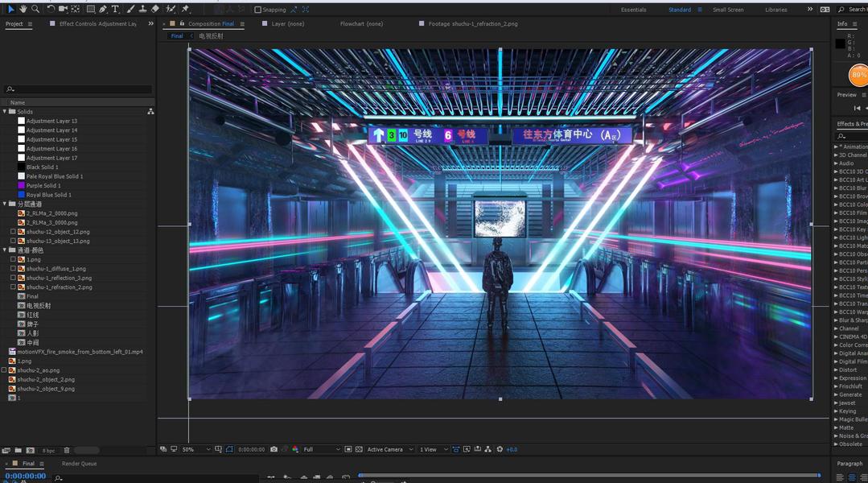Image resolution: width=868 pixels, height=483 pixels.
Task: Select the Rotation tool
Action: [x=51, y=9]
